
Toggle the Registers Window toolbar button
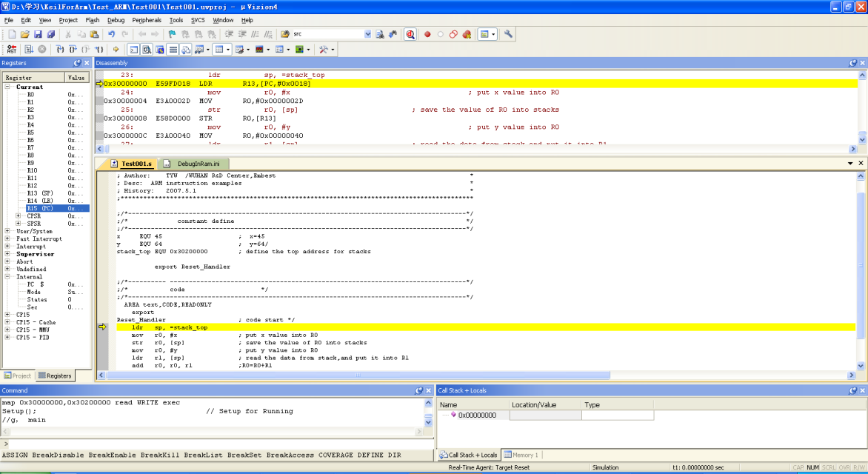tap(172, 50)
